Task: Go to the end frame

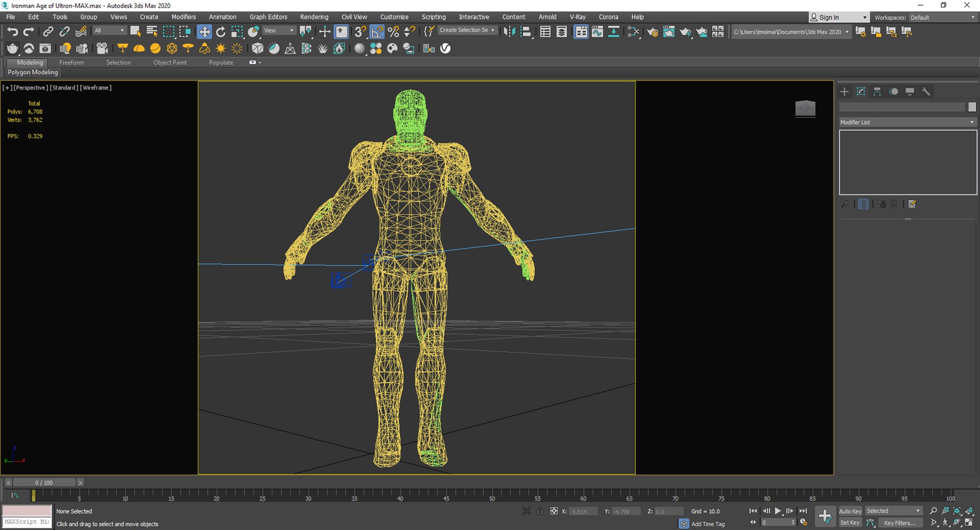Action: pyautogui.click(x=803, y=511)
